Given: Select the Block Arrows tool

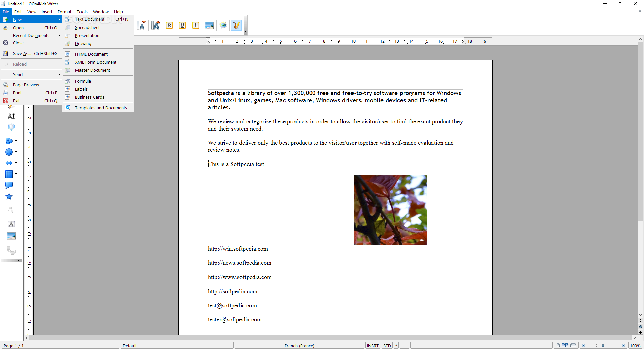Looking at the screenshot, I should [9, 163].
